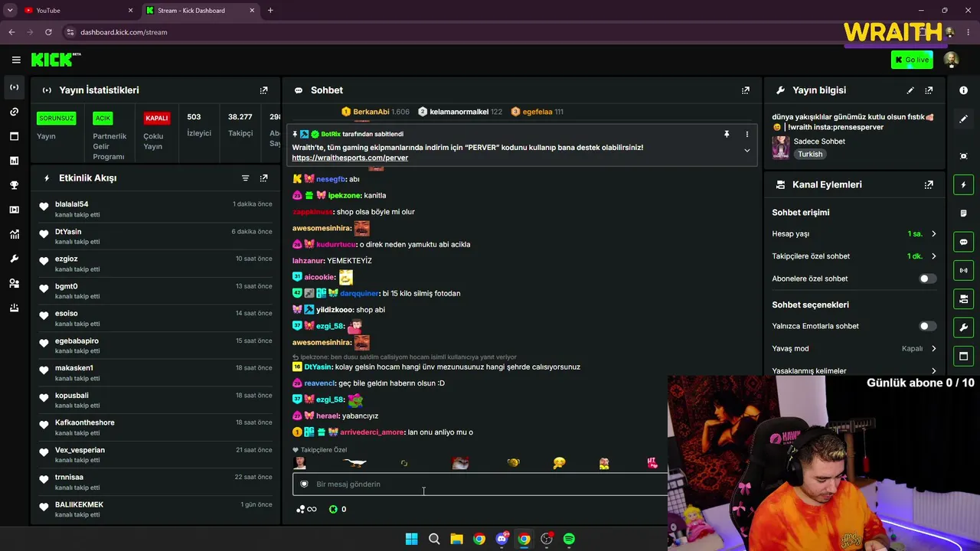Image resolution: width=980 pixels, height=551 pixels.
Task: Open a new browser tab
Action: 270,11
